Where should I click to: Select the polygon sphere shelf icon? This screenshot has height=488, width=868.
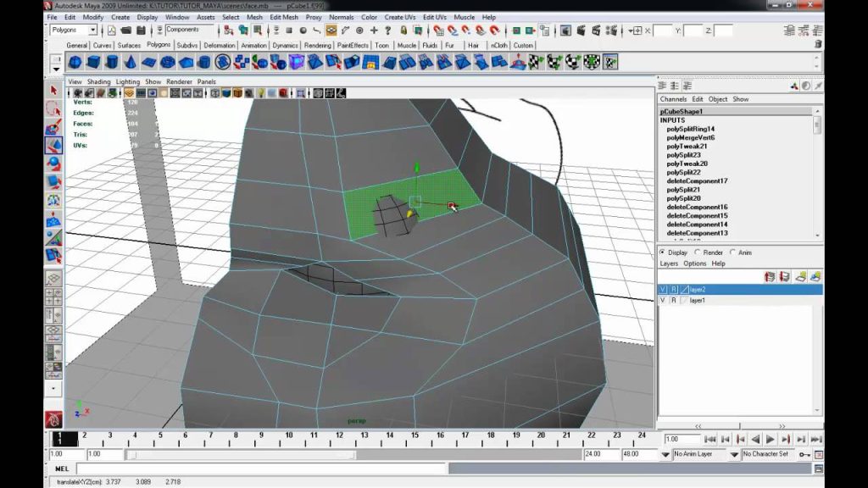[75, 62]
